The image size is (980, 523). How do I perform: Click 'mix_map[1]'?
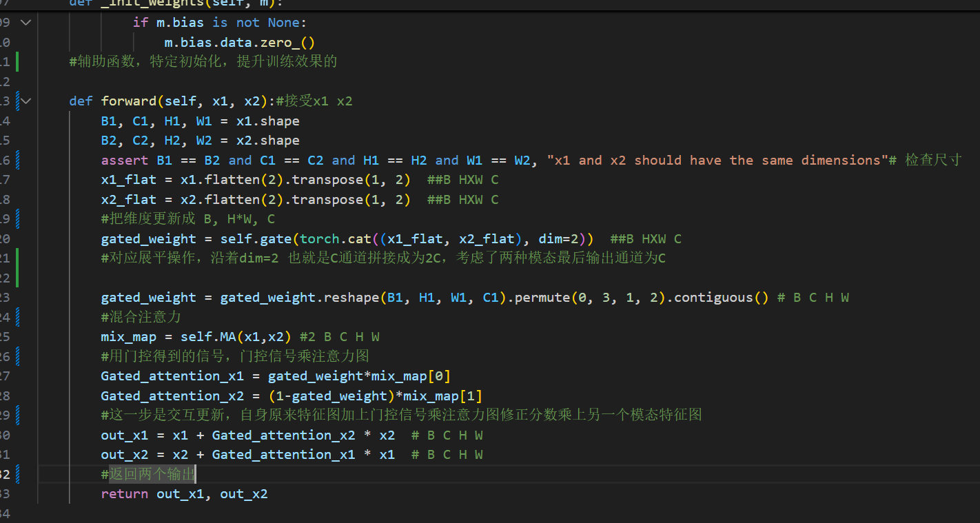(x=442, y=396)
